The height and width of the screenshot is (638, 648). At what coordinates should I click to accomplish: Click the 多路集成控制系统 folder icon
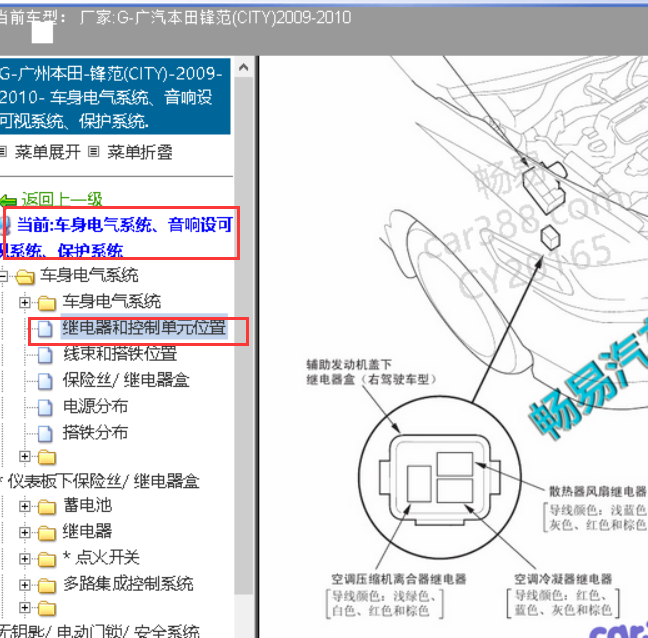click(47, 586)
